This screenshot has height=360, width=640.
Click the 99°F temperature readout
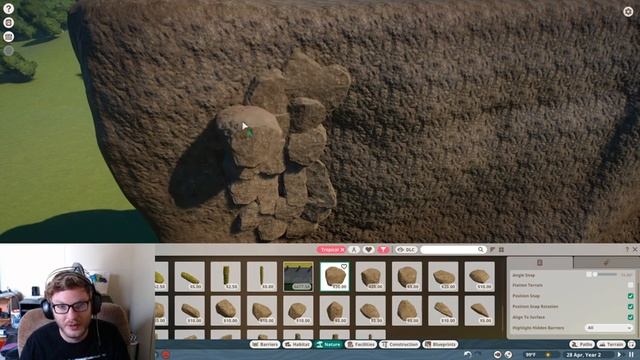(x=531, y=355)
